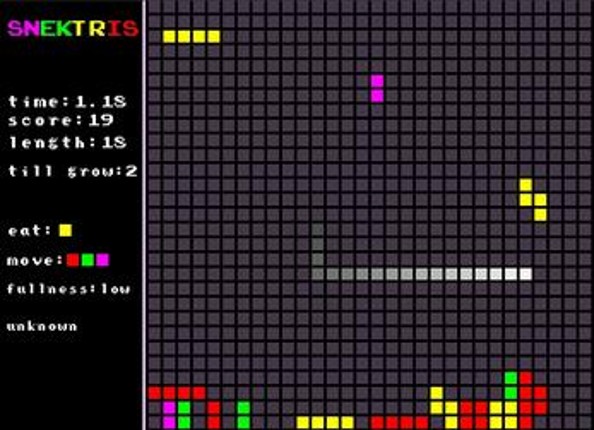Viewport: 594px width, 430px height.
Task: Click the falling magenta two-block piece
Action: (x=377, y=88)
